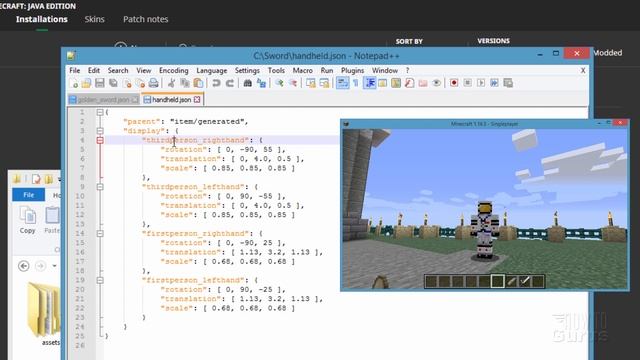The width and height of the screenshot is (640, 360).
Task: Collapse the thirdperson_lefthand block fold marker
Action: 100,187
